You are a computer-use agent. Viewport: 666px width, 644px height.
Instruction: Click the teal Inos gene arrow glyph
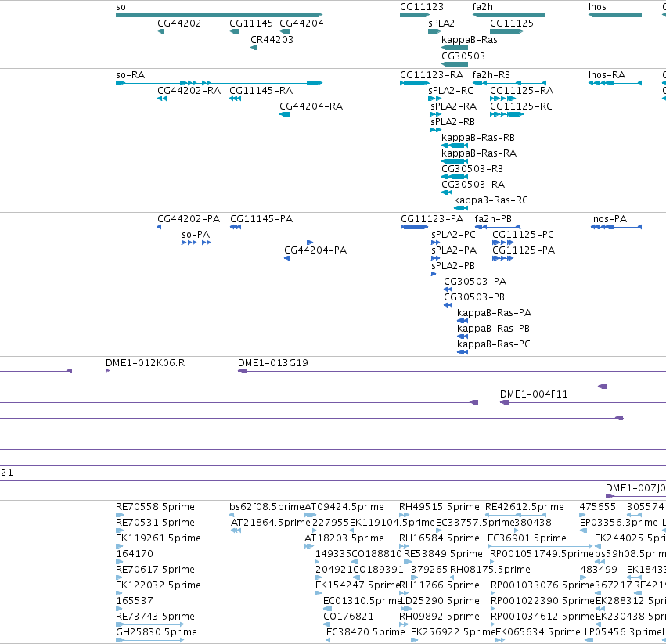pyautogui.click(x=615, y=16)
